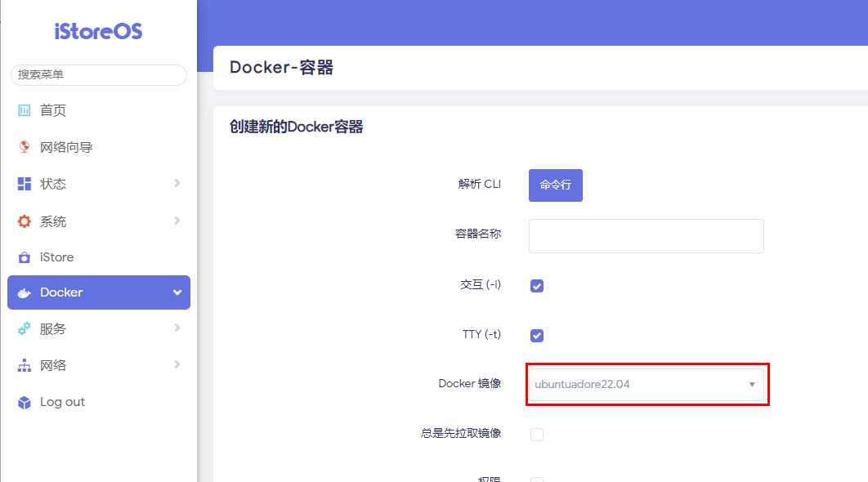Open the 网络 menu label
The image size is (868, 482).
tap(53, 365)
